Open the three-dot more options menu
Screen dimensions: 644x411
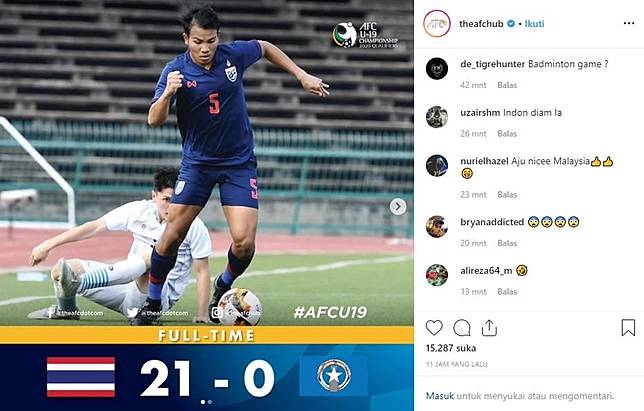(x=629, y=23)
